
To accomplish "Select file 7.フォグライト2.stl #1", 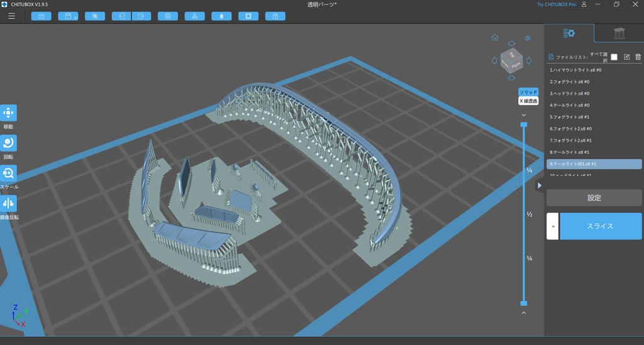I will click(594, 140).
